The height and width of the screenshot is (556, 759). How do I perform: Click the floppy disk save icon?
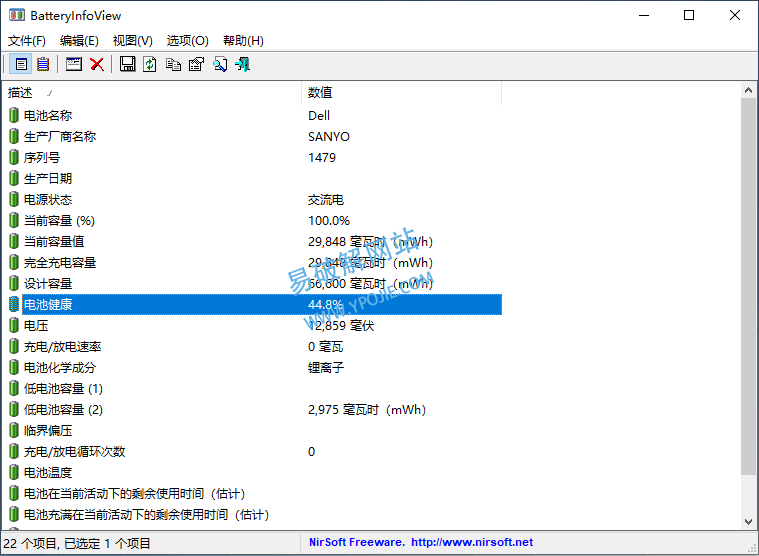pos(127,64)
